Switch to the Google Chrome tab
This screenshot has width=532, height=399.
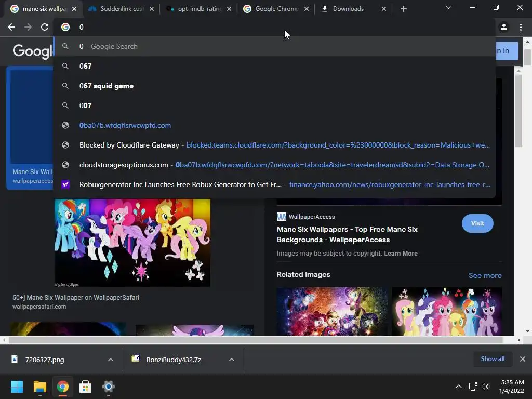click(275, 9)
